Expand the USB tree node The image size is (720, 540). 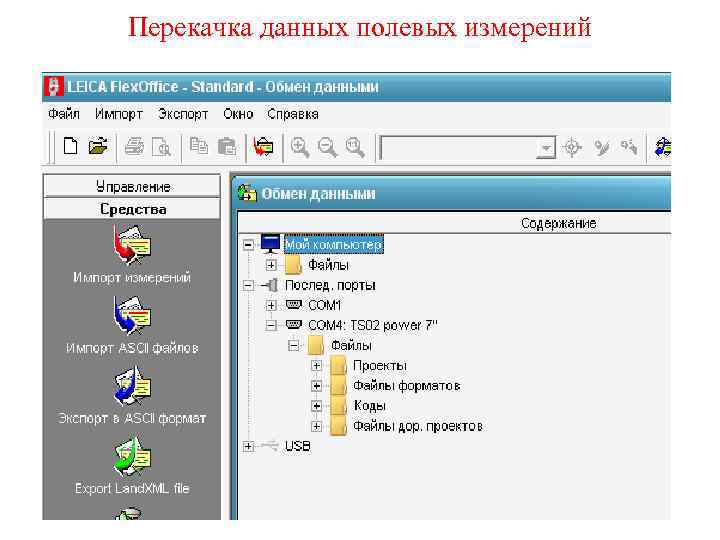click(248, 446)
